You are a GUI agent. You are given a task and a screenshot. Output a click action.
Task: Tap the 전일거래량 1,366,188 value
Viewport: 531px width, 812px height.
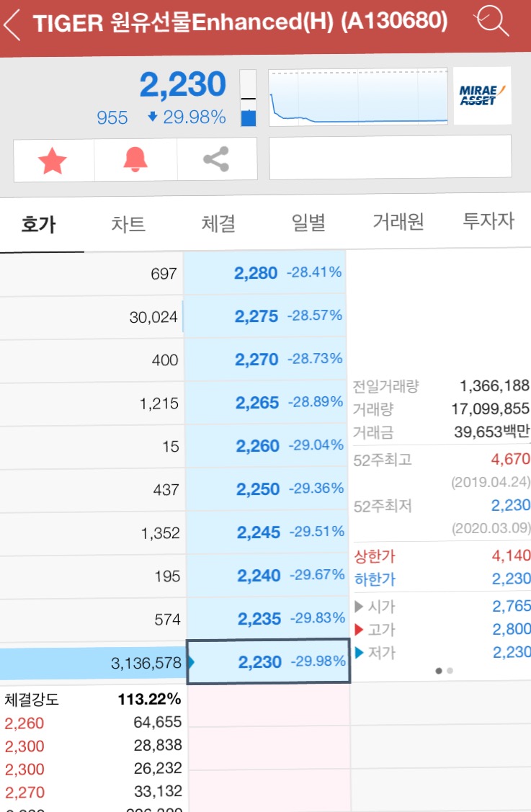click(x=494, y=385)
